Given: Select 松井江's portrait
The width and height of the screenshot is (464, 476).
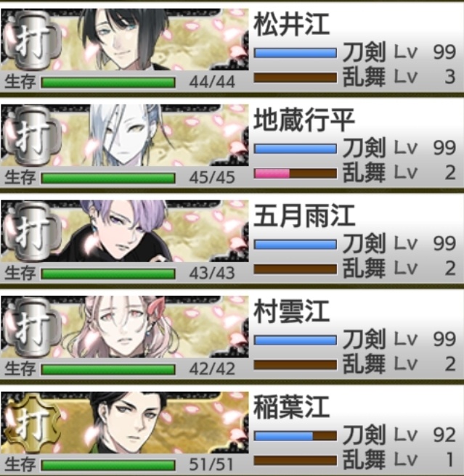Looking at the screenshot, I should [125, 39].
